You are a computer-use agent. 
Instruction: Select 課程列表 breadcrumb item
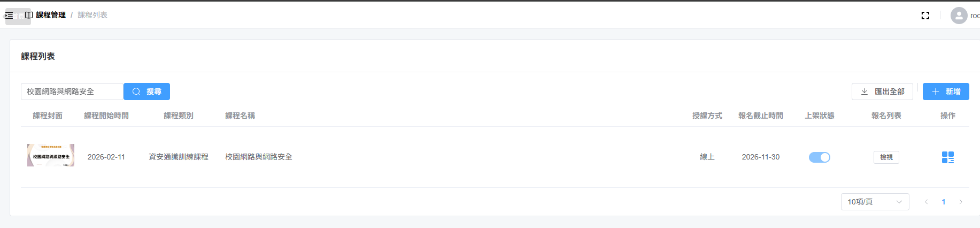pyautogui.click(x=92, y=15)
